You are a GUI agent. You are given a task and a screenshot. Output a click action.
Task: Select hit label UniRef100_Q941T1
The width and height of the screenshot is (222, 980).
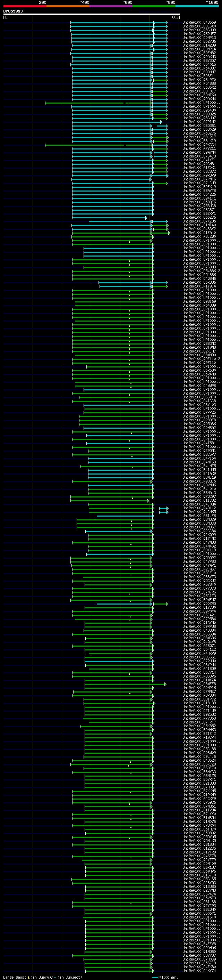(199, 198)
